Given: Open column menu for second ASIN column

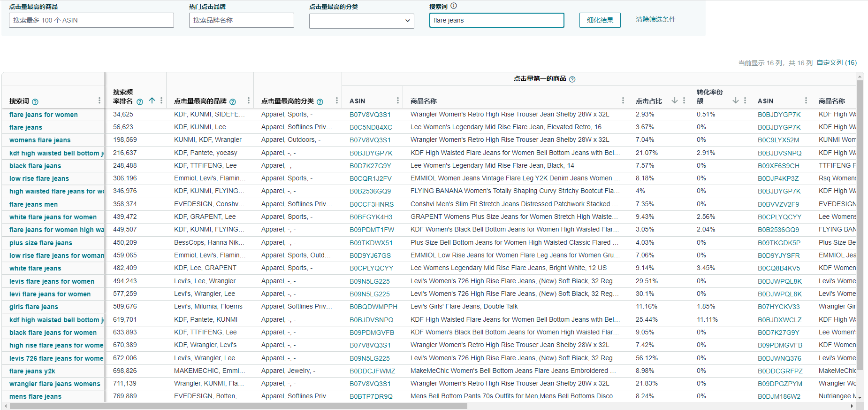Looking at the screenshot, I should click(806, 101).
